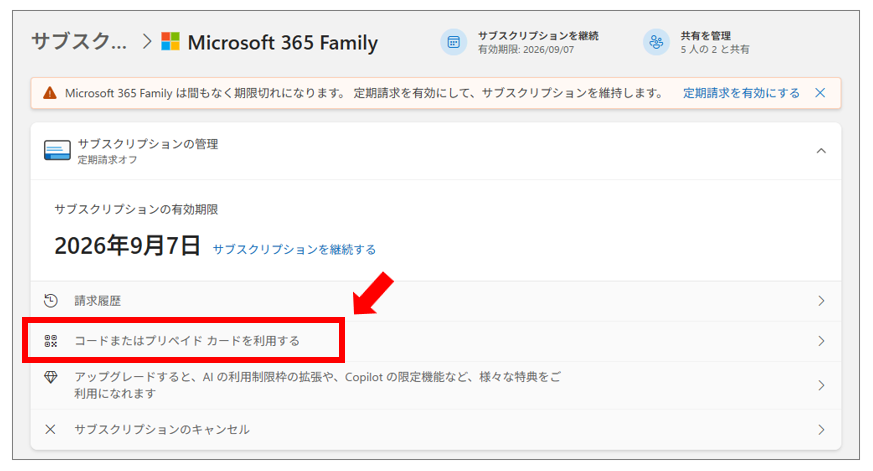The height and width of the screenshot is (471, 873).
Task: Collapse the サブスクリプションの管理 section
Action: pos(821,151)
